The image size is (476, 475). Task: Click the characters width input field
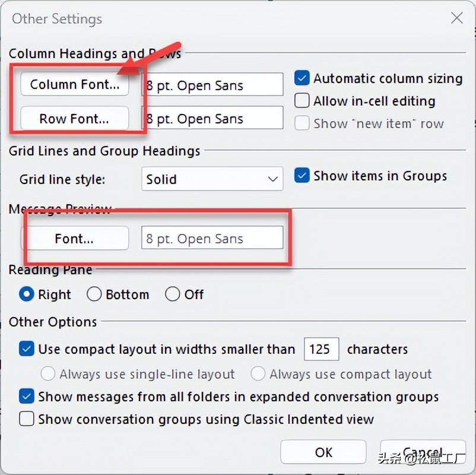click(x=321, y=349)
